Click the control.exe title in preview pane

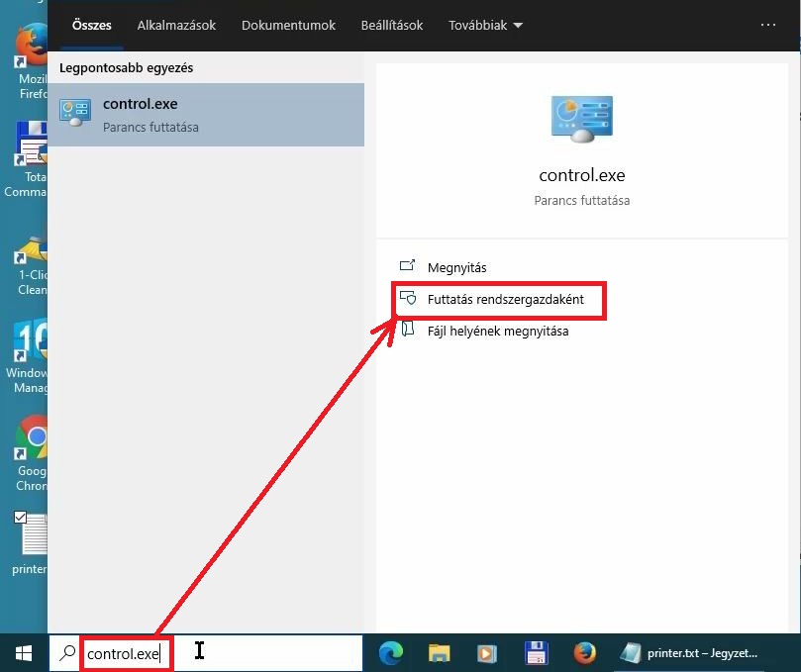click(x=582, y=175)
